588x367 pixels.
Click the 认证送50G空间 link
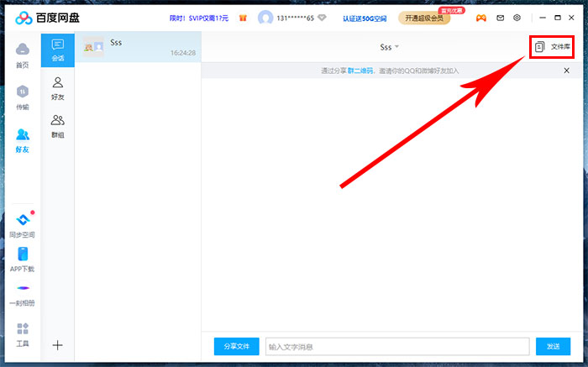point(365,18)
